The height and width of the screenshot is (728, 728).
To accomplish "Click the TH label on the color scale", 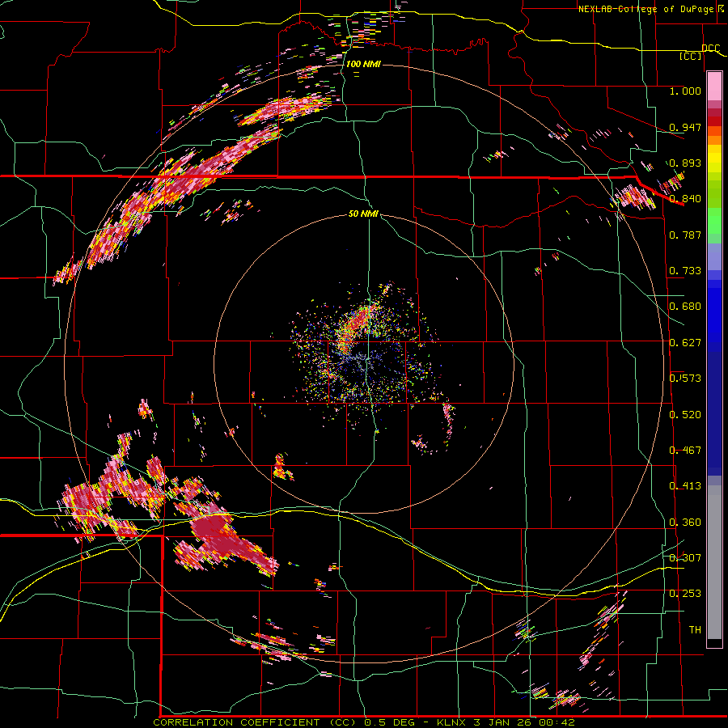I will (695, 630).
